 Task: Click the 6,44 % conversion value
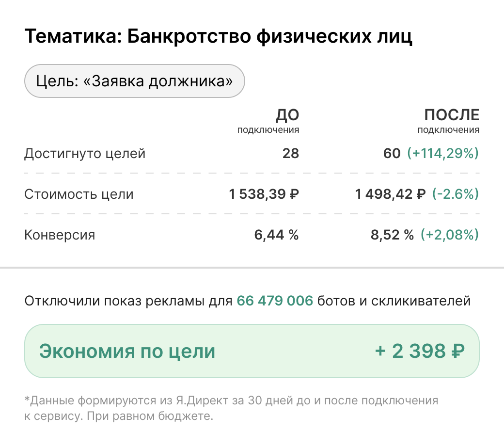point(276,235)
